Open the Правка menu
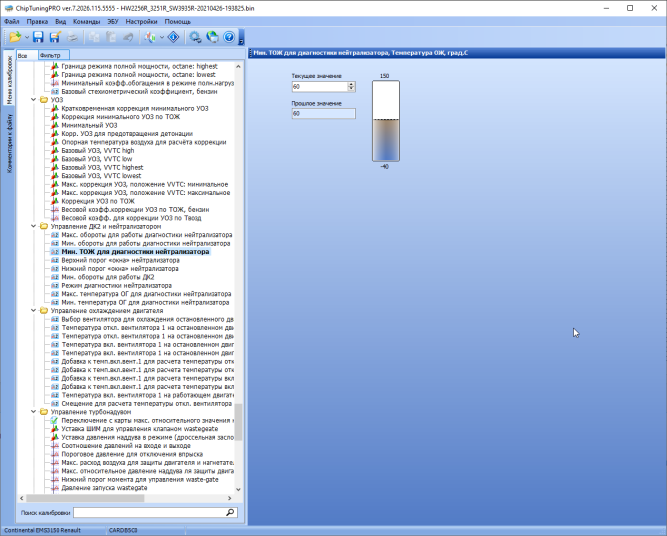Screen dimensions: 667x536 (37, 21)
